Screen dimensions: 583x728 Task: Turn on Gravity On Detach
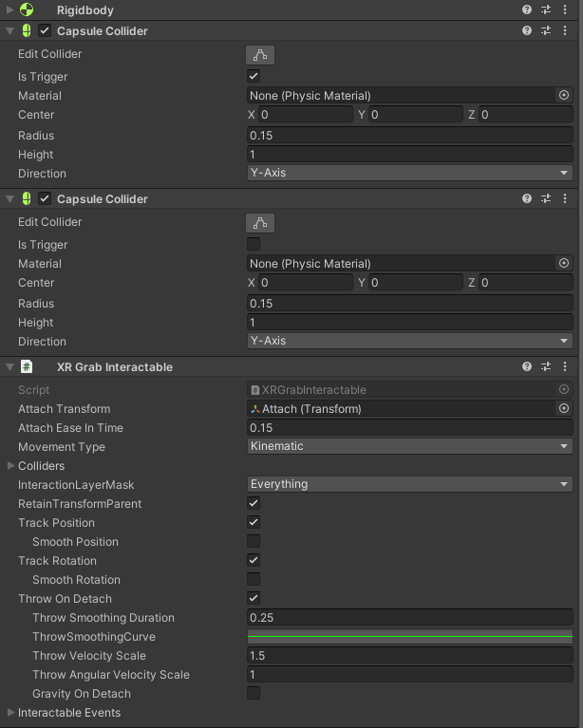(254, 694)
